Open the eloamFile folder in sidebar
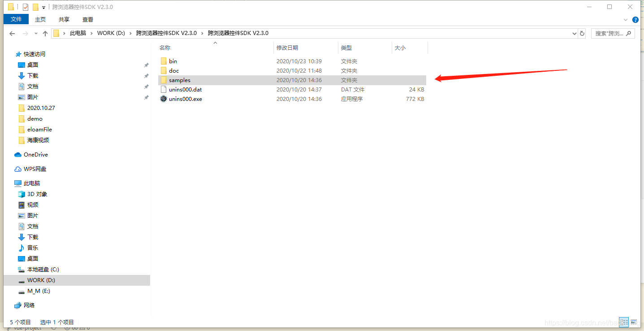This screenshot has width=644, height=331. coord(39,129)
